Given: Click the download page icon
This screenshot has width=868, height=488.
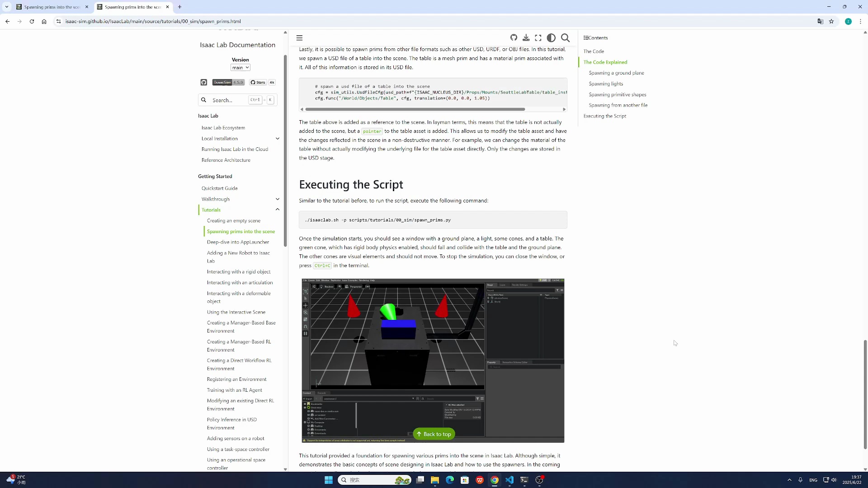Looking at the screenshot, I should 526,38.
